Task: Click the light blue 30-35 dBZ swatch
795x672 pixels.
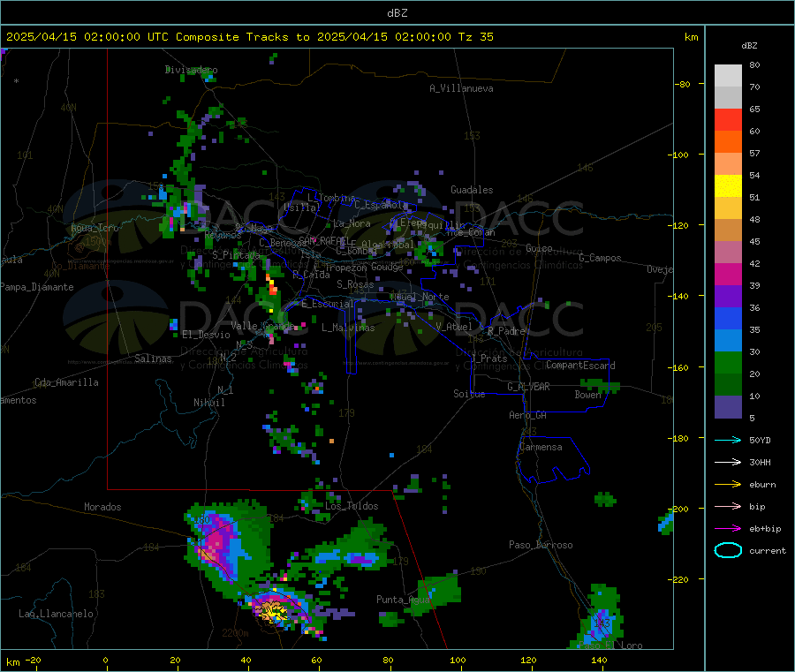Action: [728, 341]
